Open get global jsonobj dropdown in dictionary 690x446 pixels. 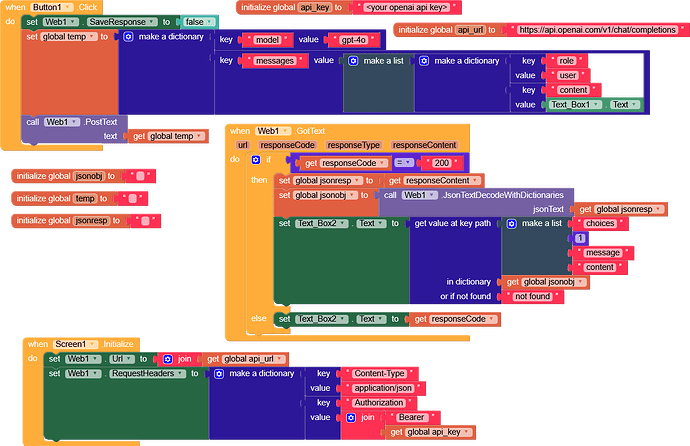click(x=554, y=282)
